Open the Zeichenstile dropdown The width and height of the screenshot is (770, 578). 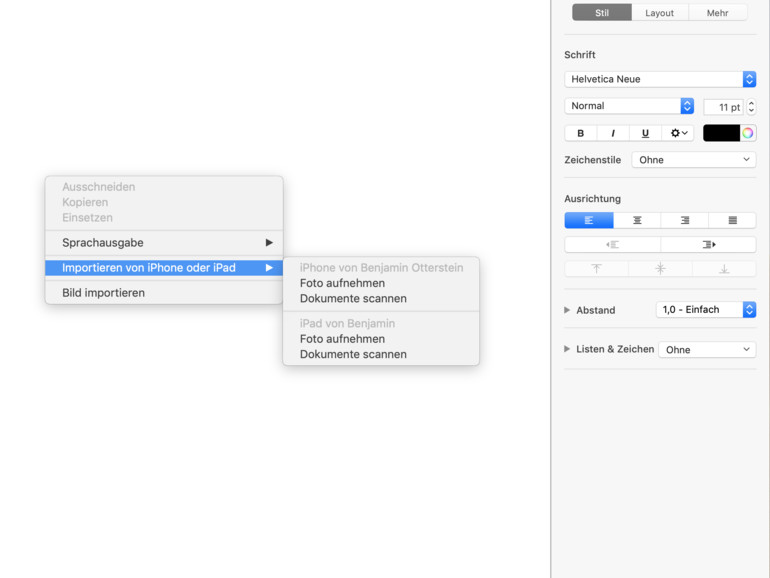click(x=694, y=160)
